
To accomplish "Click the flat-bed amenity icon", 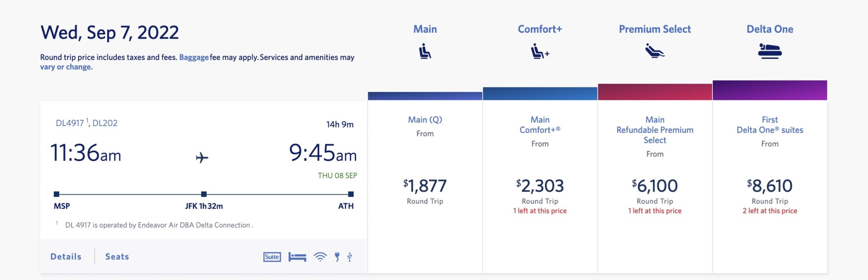I will pyautogui.click(x=297, y=257).
